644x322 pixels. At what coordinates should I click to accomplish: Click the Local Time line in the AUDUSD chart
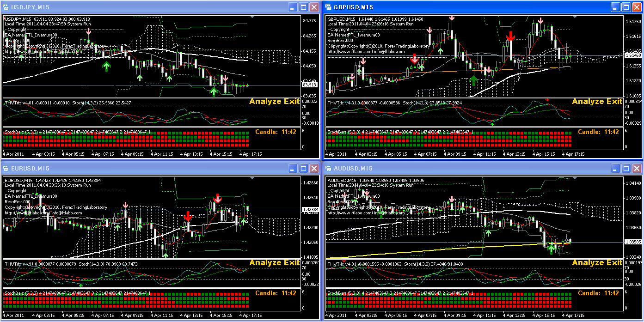(x=370, y=185)
